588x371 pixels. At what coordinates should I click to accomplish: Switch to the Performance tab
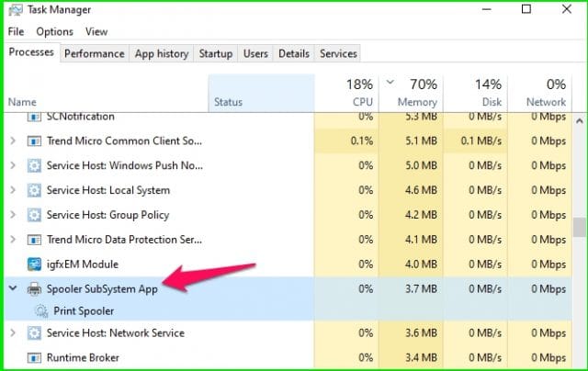[x=94, y=53]
